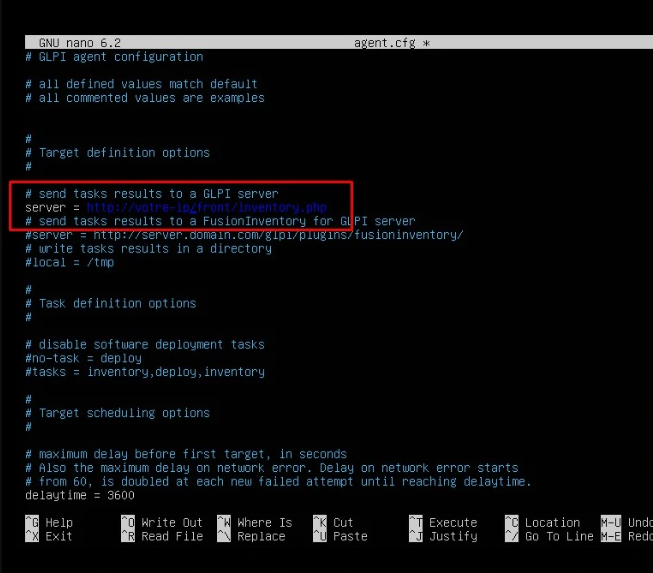Viewport: 653px width, 573px height.
Task: Click the 'GNU nano 6.2' title text
Action: pos(79,43)
